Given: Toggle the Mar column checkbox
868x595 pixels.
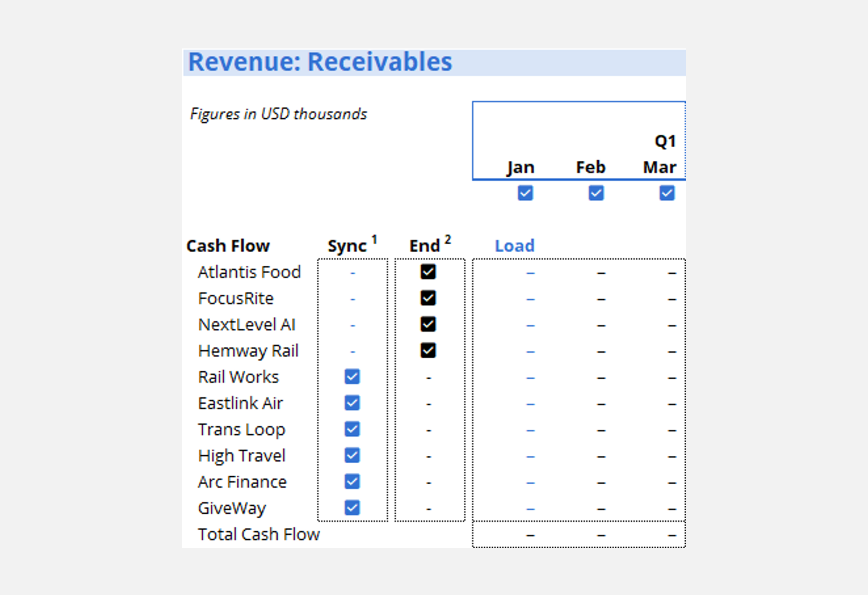Looking at the screenshot, I should point(667,193).
